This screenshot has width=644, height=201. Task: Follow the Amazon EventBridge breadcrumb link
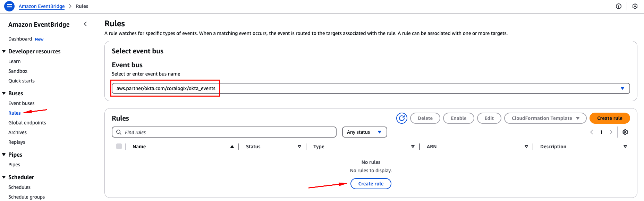(x=42, y=6)
